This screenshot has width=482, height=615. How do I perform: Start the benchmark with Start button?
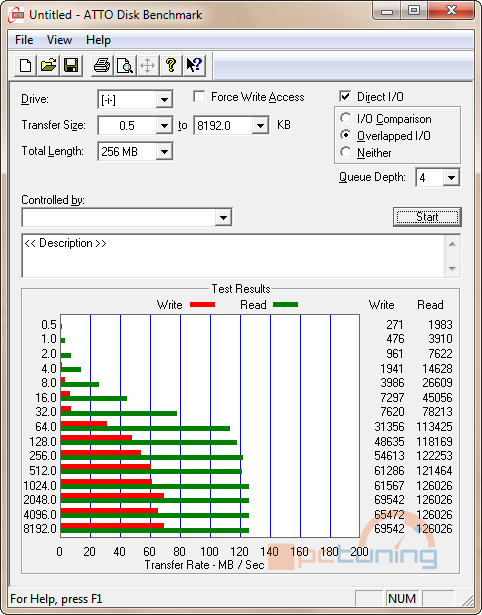[427, 217]
